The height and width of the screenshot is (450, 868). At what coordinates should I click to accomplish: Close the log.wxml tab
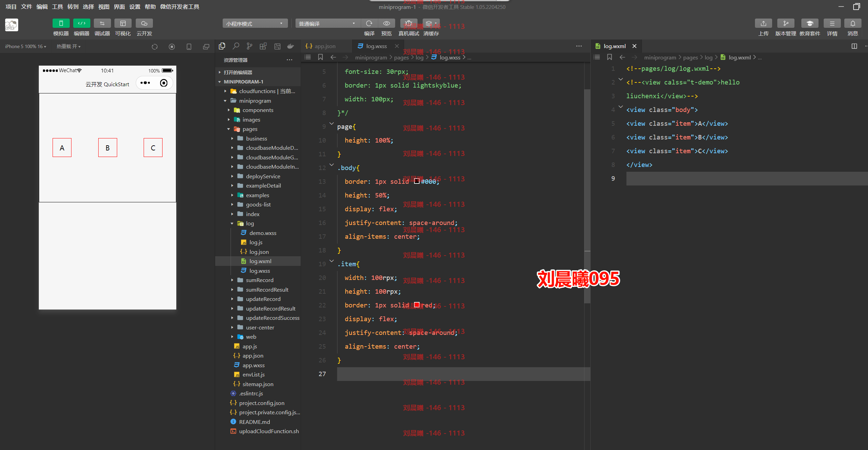coord(634,46)
